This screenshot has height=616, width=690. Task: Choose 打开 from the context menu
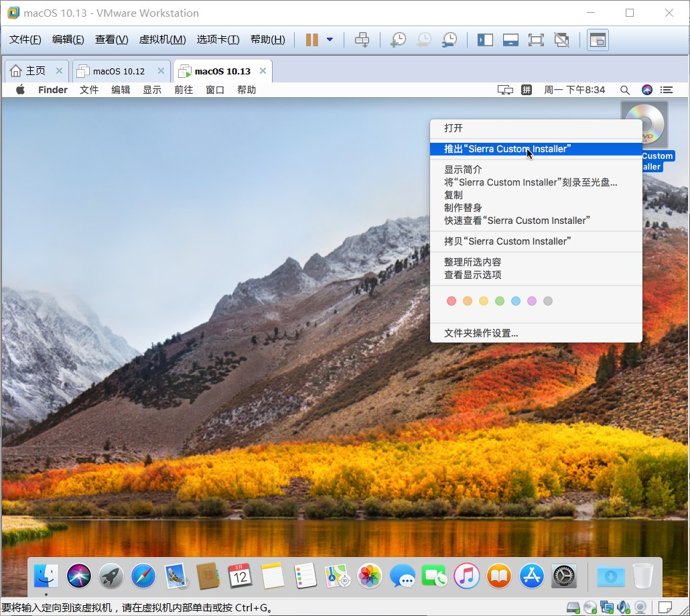(x=536, y=128)
